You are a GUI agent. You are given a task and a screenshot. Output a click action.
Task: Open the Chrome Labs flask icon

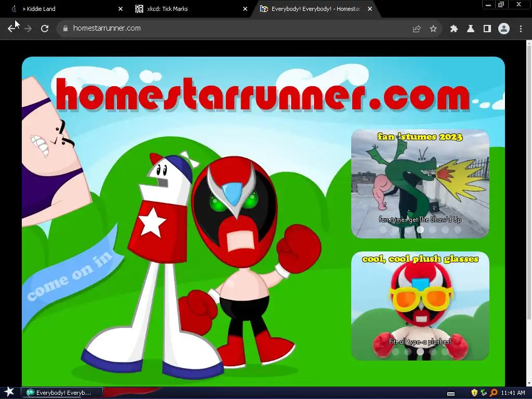coord(470,29)
